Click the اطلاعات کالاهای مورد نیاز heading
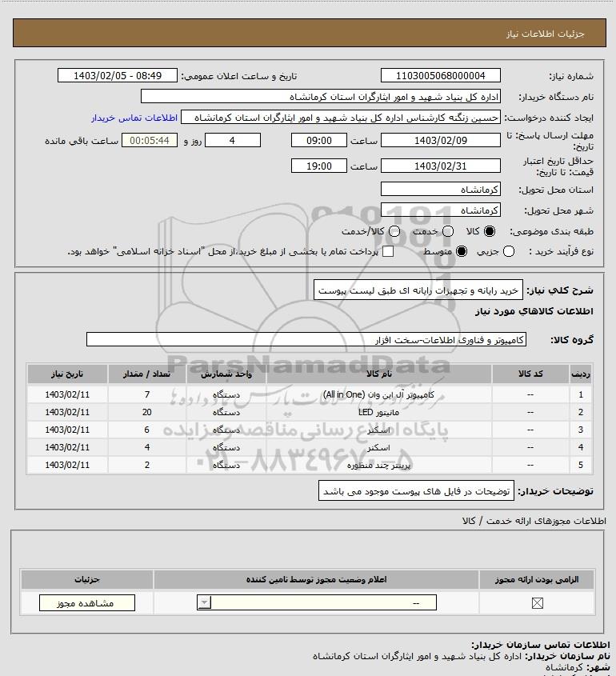Viewport: 616px width, 676px height. point(534,311)
